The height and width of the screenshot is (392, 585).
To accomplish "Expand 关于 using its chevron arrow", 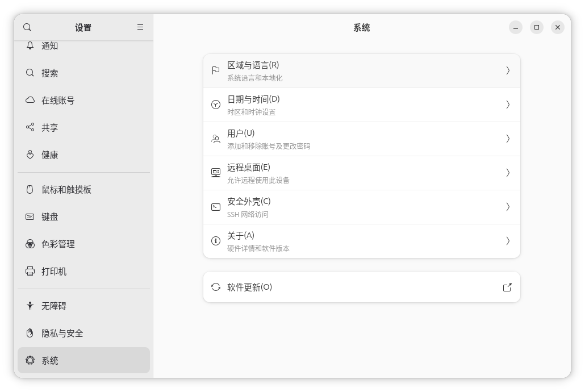I will tap(508, 241).
